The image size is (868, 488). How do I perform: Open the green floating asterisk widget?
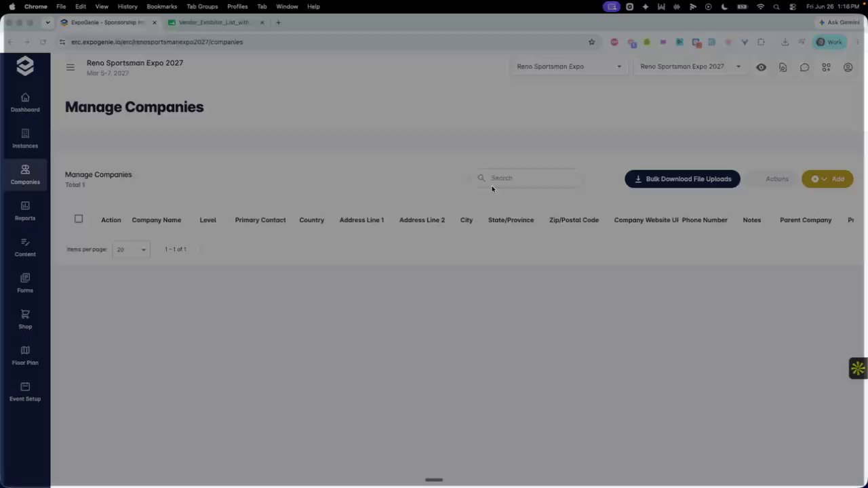858,368
